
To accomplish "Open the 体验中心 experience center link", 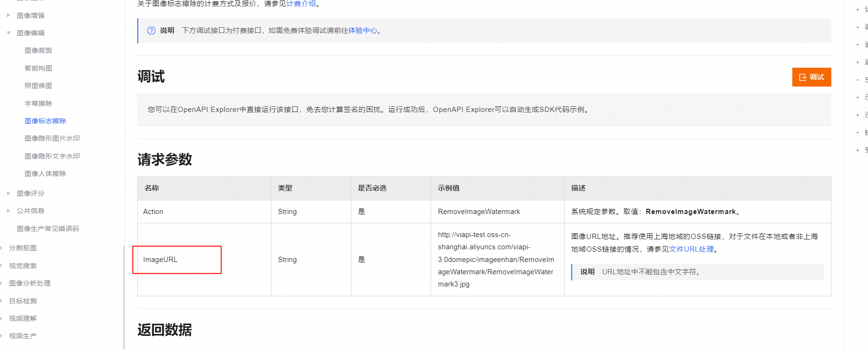I will [x=363, y=31].
